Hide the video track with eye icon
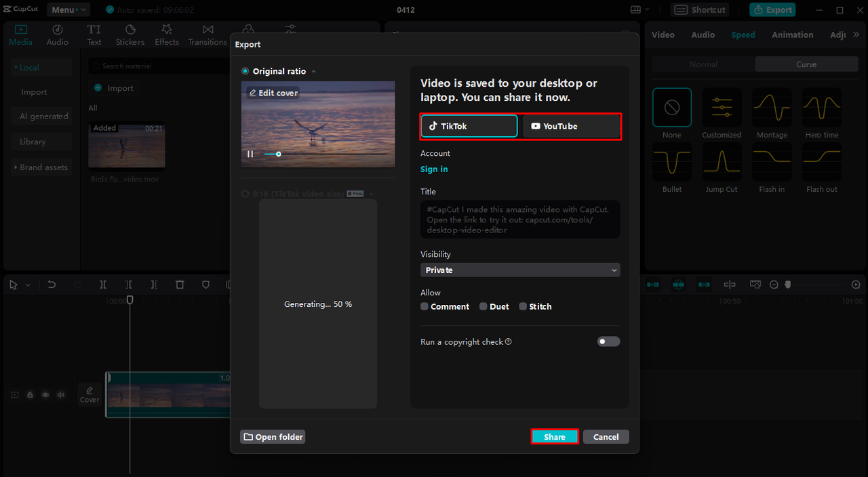This screenshot has width=868, height=477. [x=45, y=394]
